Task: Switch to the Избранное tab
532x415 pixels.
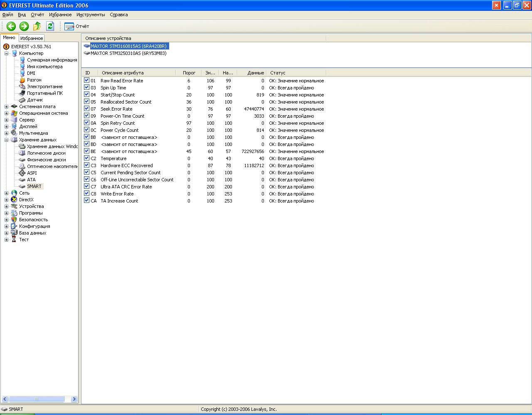Action: click(32, 38)
